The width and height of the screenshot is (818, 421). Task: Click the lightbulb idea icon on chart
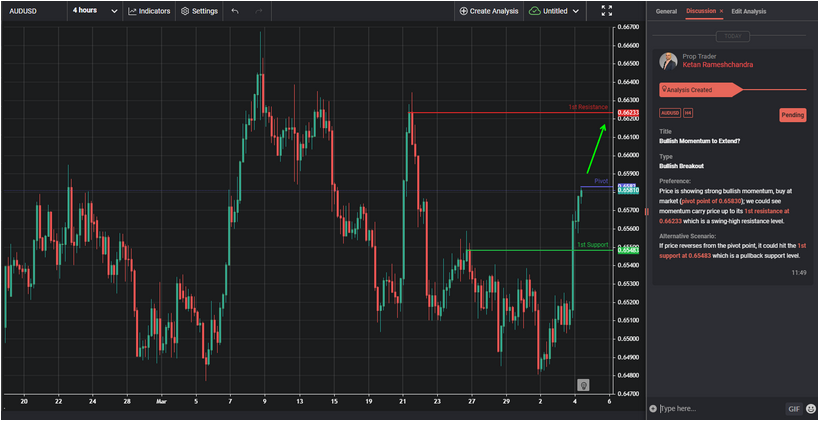coord(583,386)
